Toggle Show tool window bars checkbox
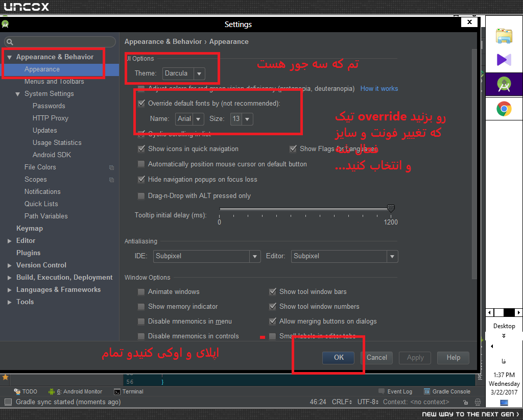Screen dimensions: 523x420 (x=273, y=292)
